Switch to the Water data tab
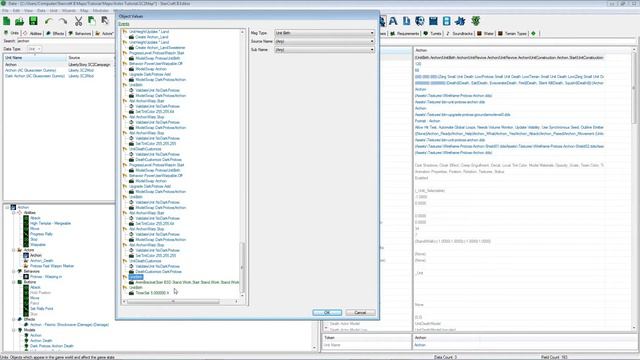Image resolution: width=640 pixels, height=360 pixels. pyautogui.click(x=485, y=33)
